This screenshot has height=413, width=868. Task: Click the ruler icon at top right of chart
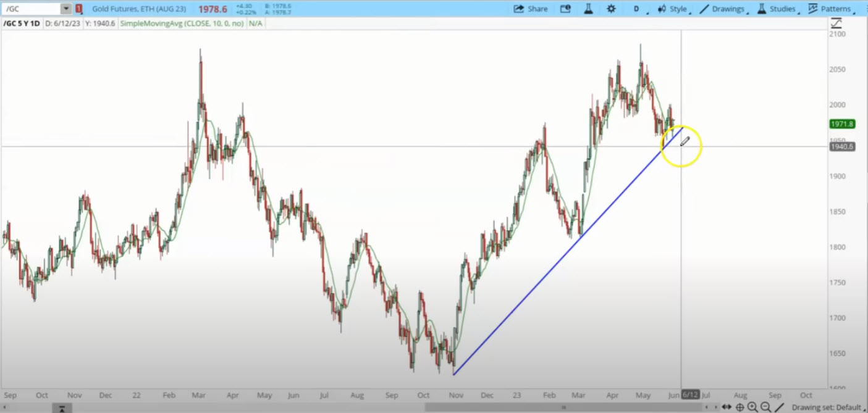tap(836, 22)
